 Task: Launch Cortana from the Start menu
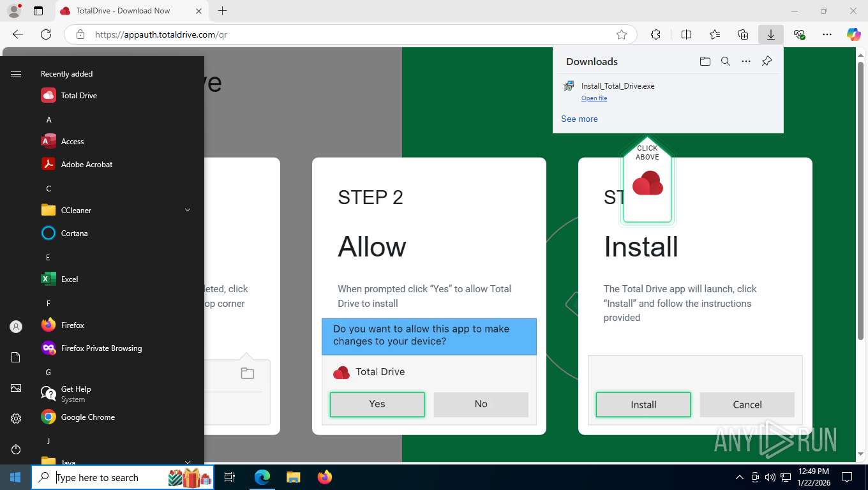[x=115, y=234]
